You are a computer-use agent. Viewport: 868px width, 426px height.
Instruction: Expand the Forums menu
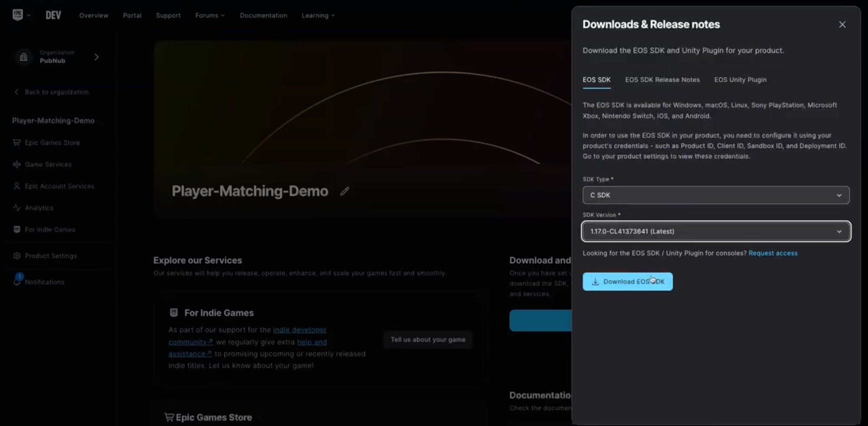(210, 15)
